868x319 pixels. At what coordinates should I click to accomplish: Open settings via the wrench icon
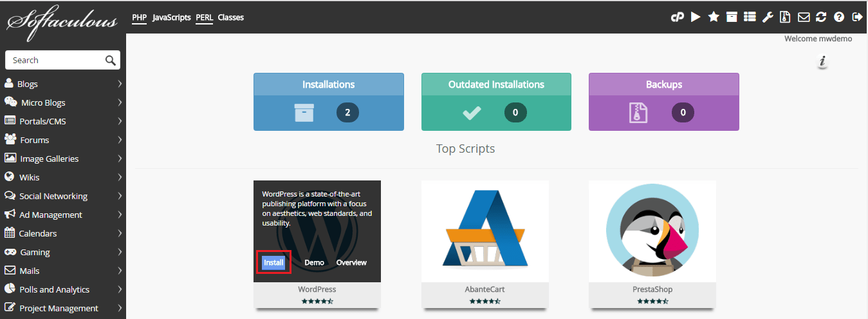coord(768,17)
